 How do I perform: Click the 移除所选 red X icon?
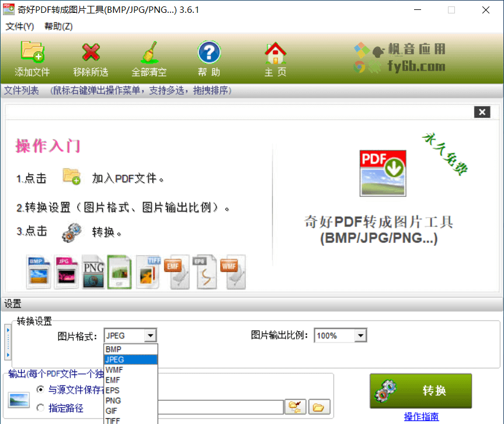pyautogui.click(x=91, y=52)
